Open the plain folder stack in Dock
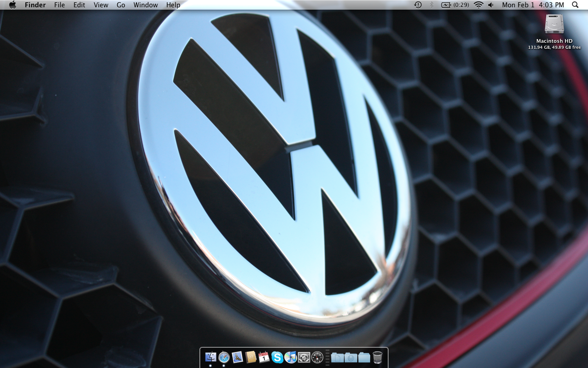Image resolution: width=588 pixels, height=368 pixels. pos(364,357)
